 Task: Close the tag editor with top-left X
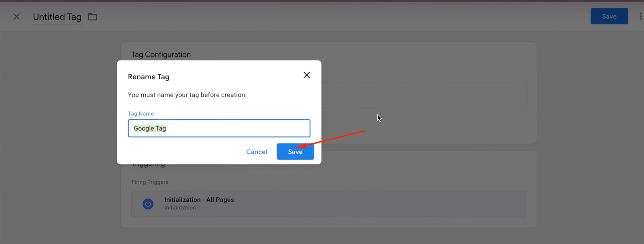17,17
